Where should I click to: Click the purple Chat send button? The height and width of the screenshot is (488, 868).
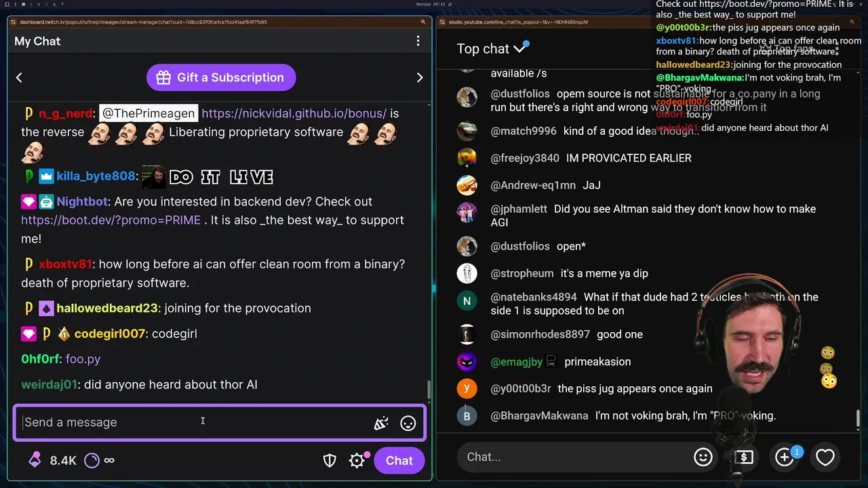(x=399, y=461)
